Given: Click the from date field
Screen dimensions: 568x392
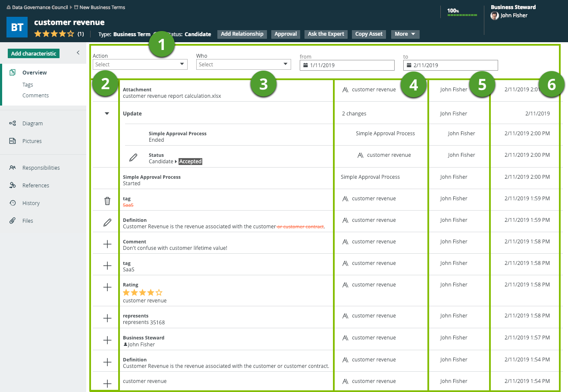Looking at the screenshot, I should (x=347, y=65).
